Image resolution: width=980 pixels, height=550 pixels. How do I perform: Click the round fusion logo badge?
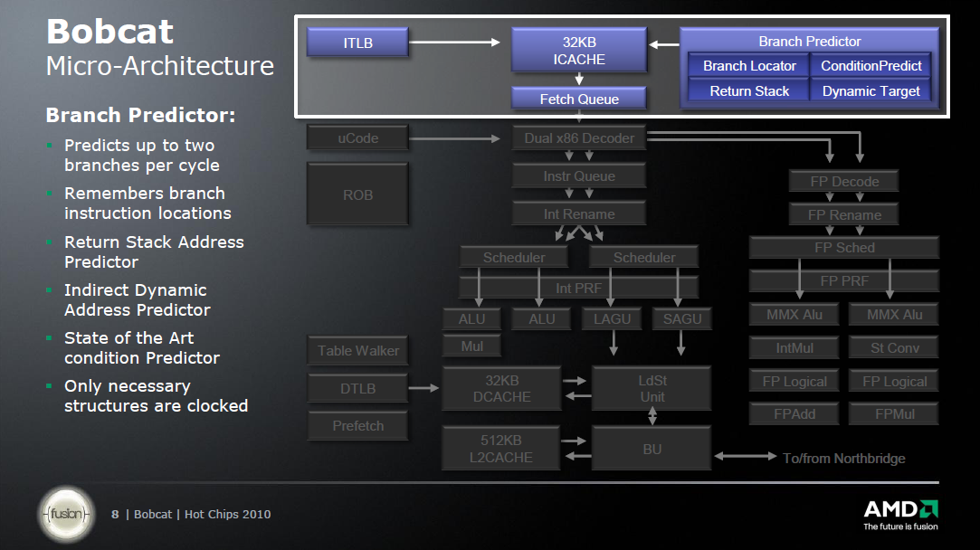coord(66,515)
